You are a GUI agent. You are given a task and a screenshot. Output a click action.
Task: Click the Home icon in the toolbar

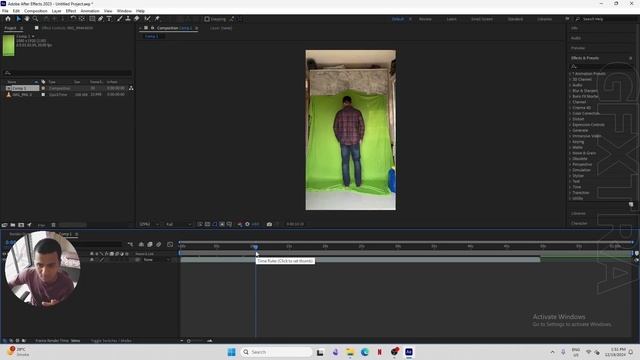[8, 19]
